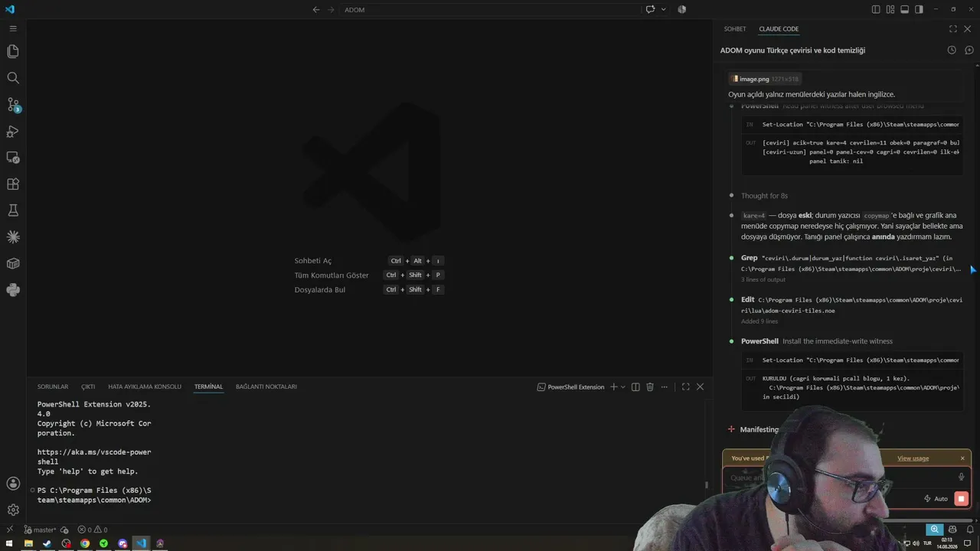This screenshot has width=980, height=551.
Task: Open the Accounts menu in activity bar
Action: 13,484
